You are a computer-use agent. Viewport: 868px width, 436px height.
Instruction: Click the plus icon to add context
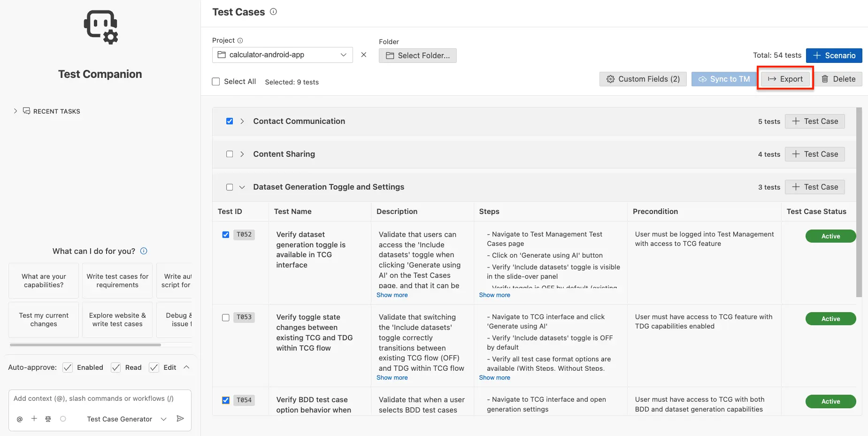tap(33, 418)
